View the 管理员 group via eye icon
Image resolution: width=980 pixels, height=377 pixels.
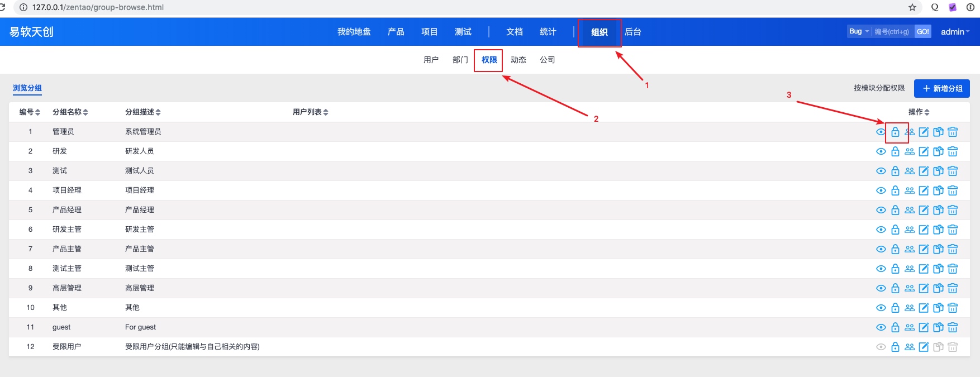point(881,132)
